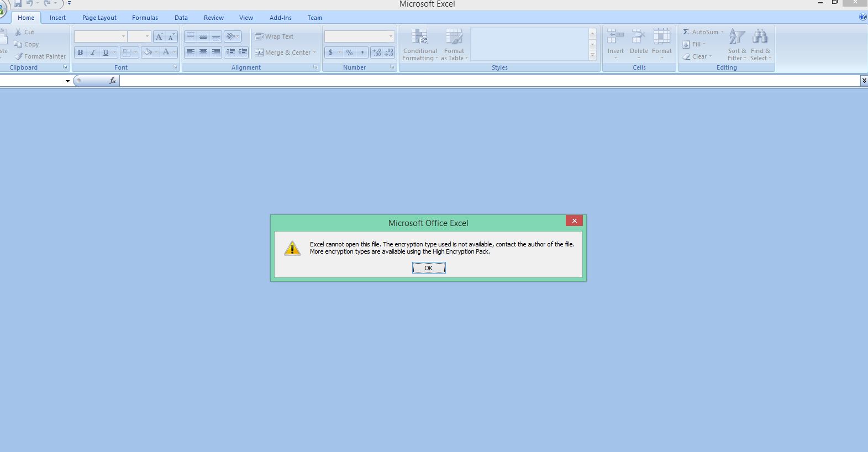
Task: Toggle Wrap Text
Action: (x=274, y=36)
